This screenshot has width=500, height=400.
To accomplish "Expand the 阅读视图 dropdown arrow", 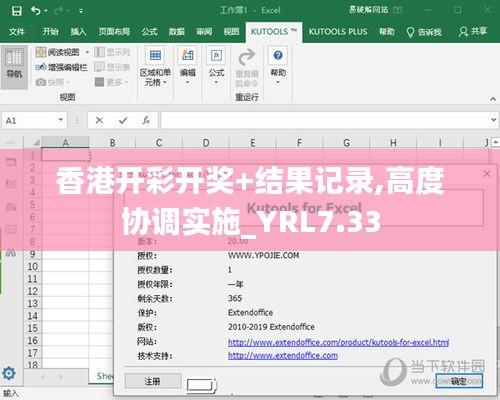I will (87, 52).
